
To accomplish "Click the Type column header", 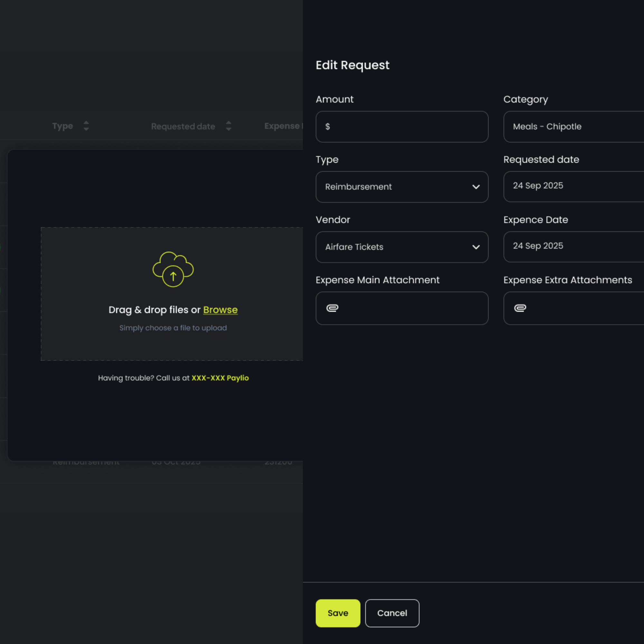I will point(63,126).
